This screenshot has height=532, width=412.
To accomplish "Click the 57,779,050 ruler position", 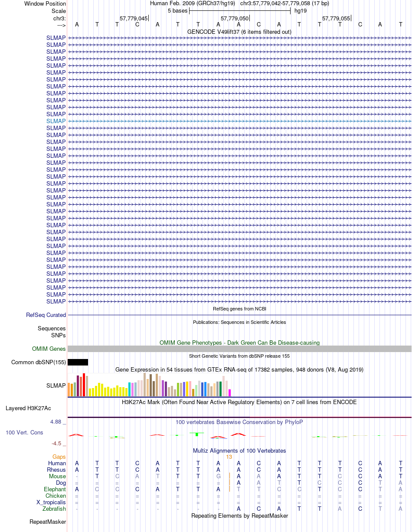I will [235, 18].
